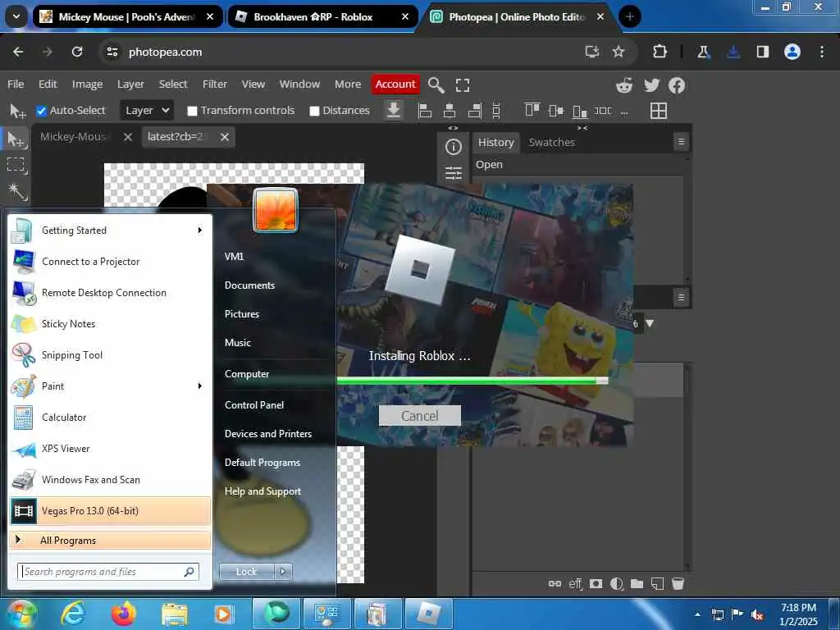Align left edges icon in options bar
This screenshot has height=630, width=840.
pyautogui.click(x=425, y=111)
